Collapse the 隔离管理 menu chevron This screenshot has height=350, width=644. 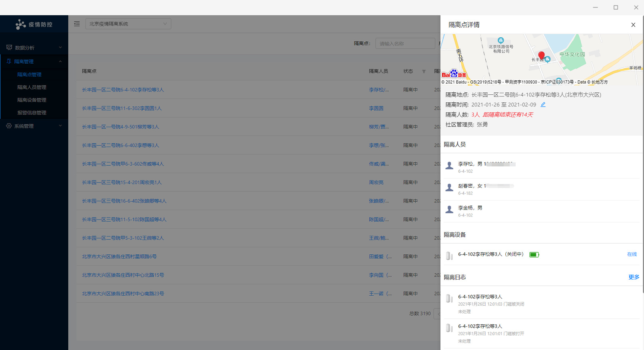[x=60, y=62]
